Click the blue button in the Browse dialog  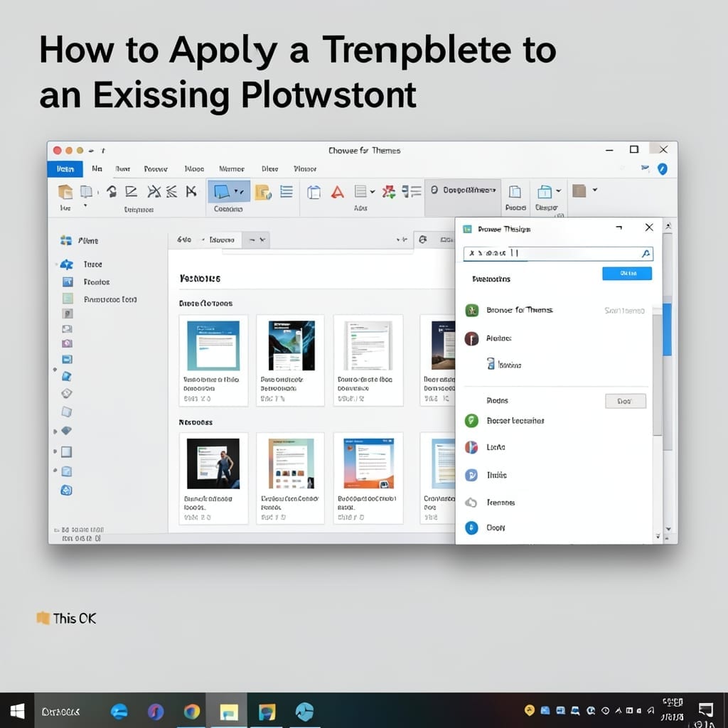(x=627, y=274)
